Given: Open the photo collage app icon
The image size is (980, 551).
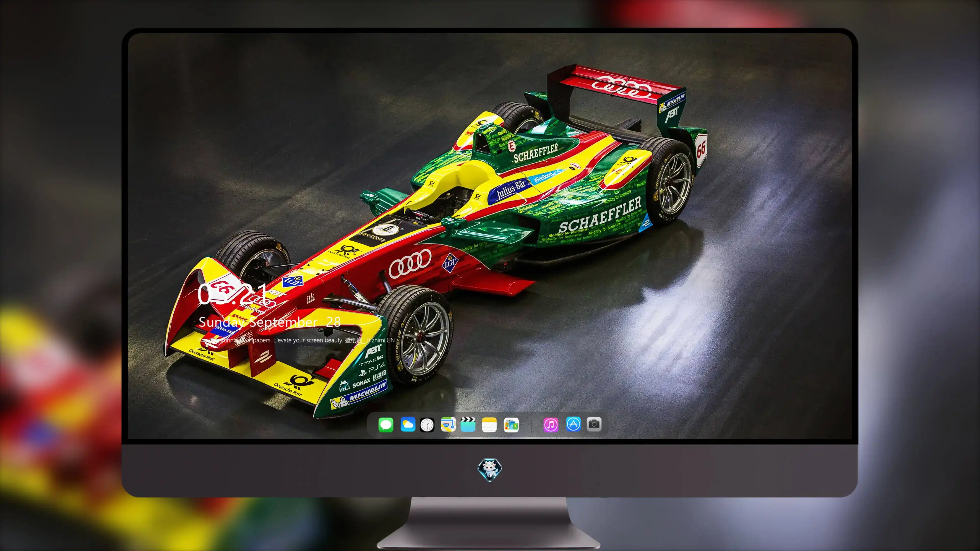Looking at the screenshot, I should click(511, 425).
